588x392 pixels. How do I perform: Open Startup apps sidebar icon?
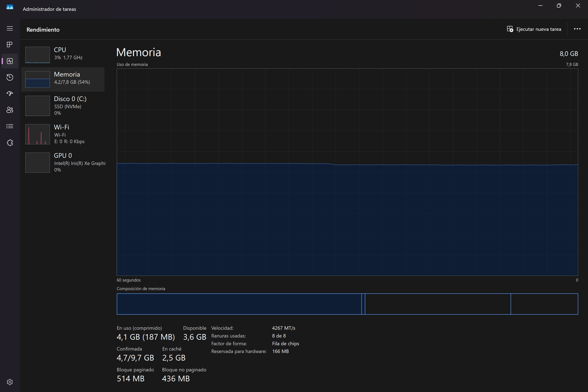pos(10,94)
